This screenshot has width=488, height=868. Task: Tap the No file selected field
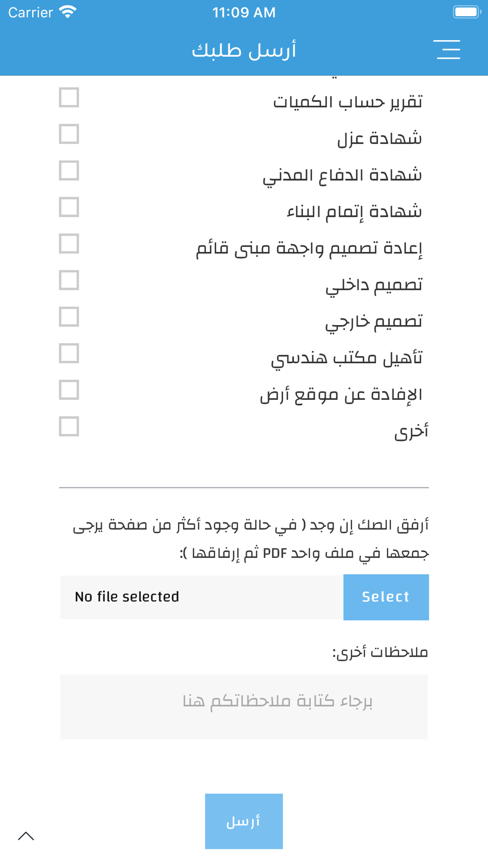click(x=202, y=597)
